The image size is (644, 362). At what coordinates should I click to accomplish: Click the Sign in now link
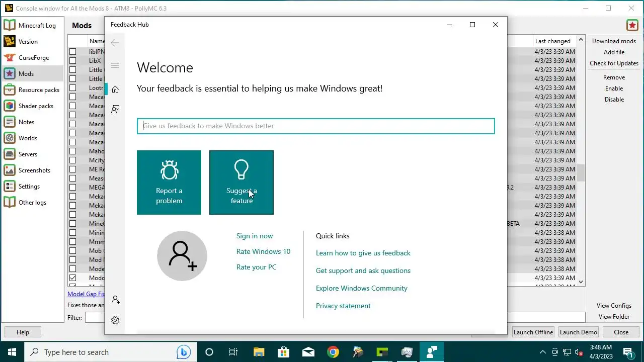[255, 236]
